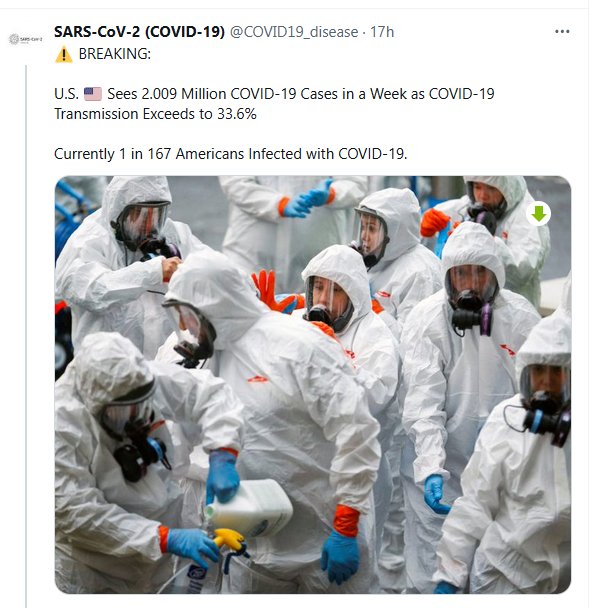Click the green download arrow on the photo
The width and height of the screenshot is (590, 608).
coord(538,213)
